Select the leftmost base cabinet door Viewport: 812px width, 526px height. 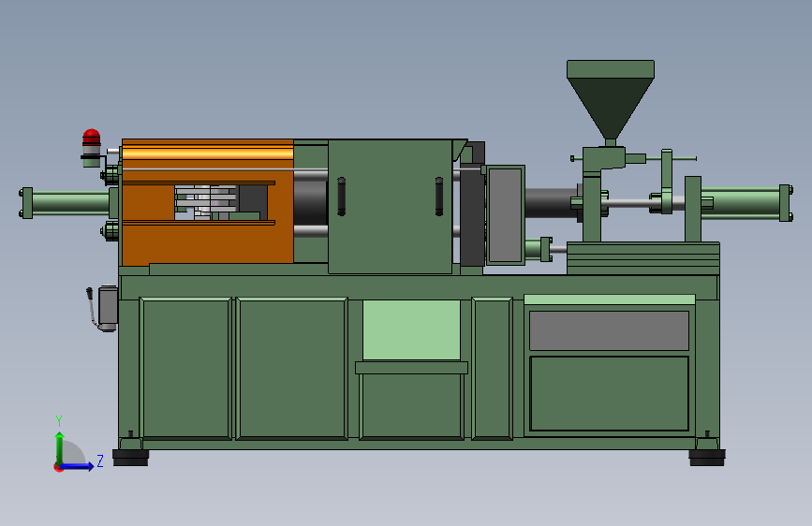(186, 368)
